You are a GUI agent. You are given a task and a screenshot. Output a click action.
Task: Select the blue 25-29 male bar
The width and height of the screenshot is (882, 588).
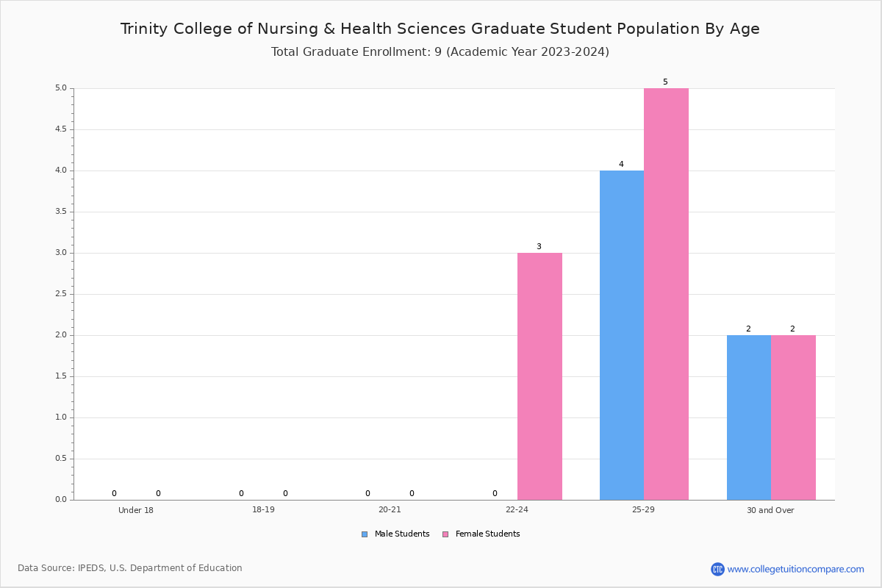click(x=622, y=335)
